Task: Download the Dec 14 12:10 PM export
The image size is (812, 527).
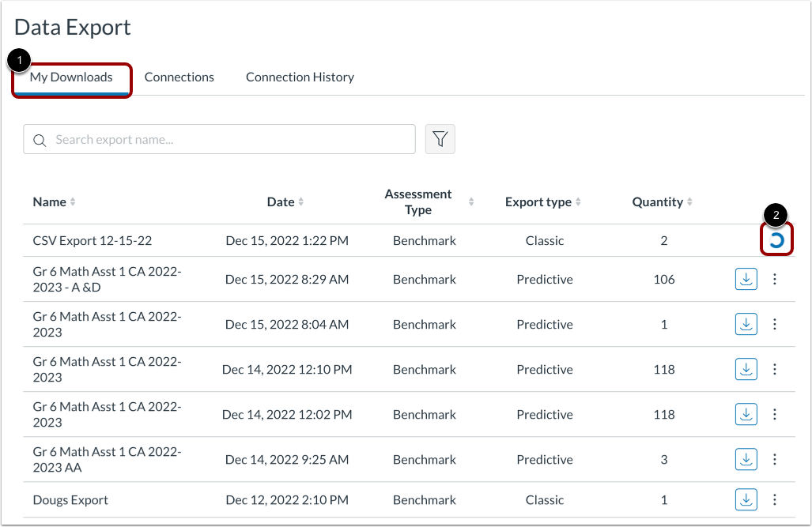Action: [x=746, y=369]
